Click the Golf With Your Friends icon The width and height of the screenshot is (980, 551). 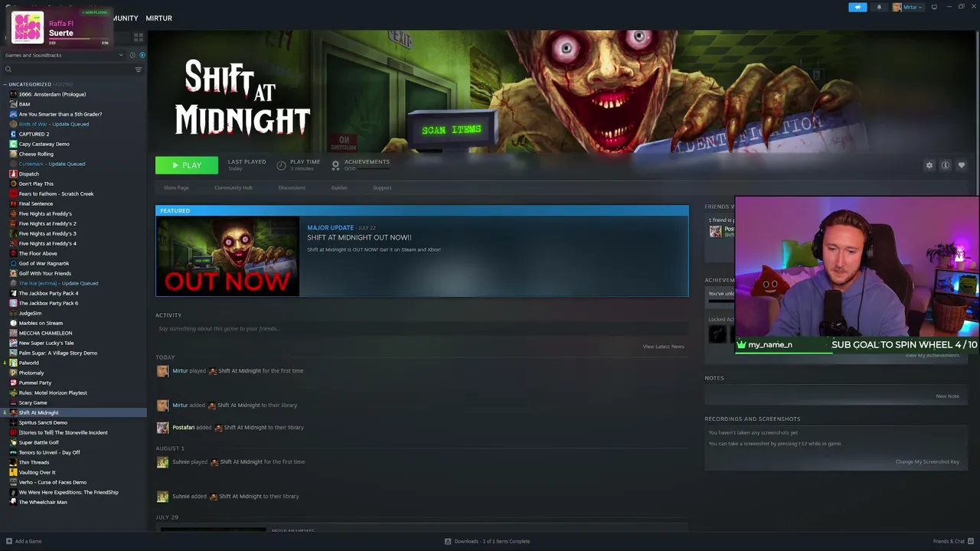tap(13, 273)
